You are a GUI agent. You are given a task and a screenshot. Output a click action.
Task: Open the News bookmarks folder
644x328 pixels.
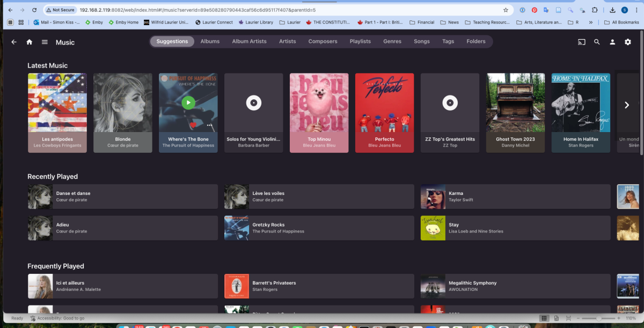(450, 23)
